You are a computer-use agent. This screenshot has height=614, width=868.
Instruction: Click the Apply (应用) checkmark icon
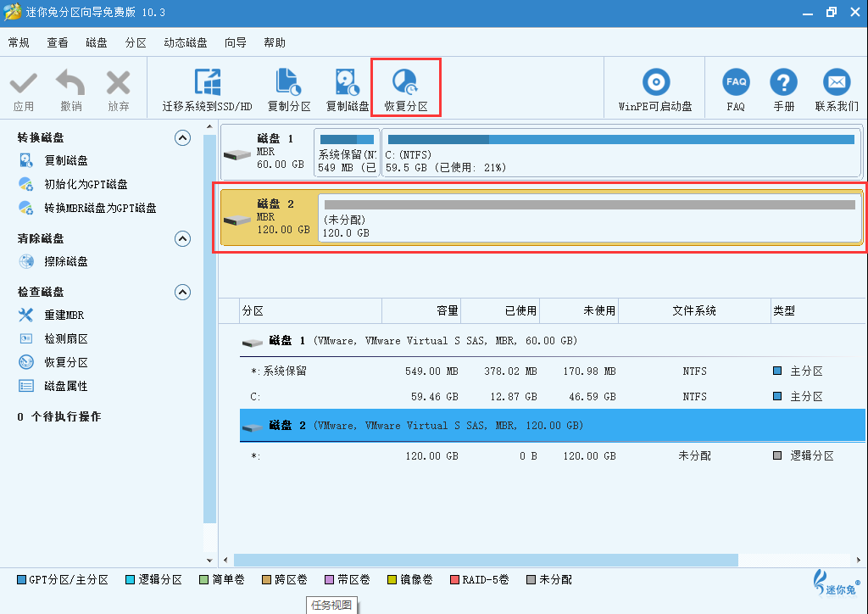(x=23, y=84)
